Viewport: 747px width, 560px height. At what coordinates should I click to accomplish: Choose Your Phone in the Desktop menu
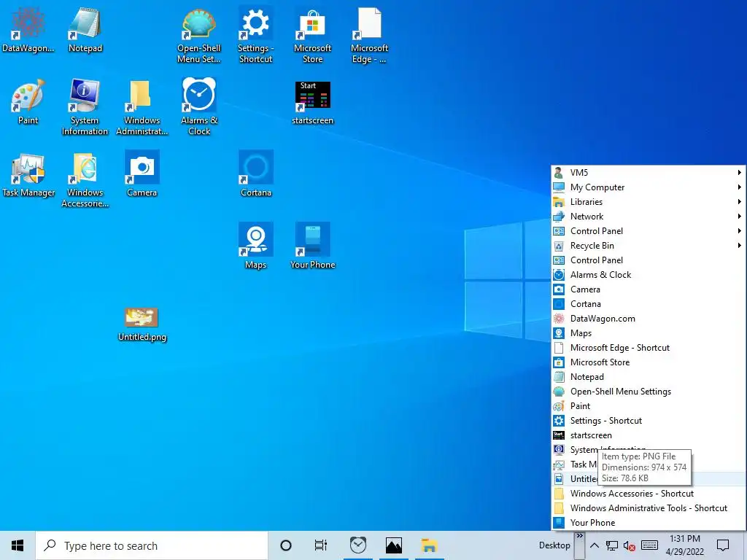pos(648,523)
